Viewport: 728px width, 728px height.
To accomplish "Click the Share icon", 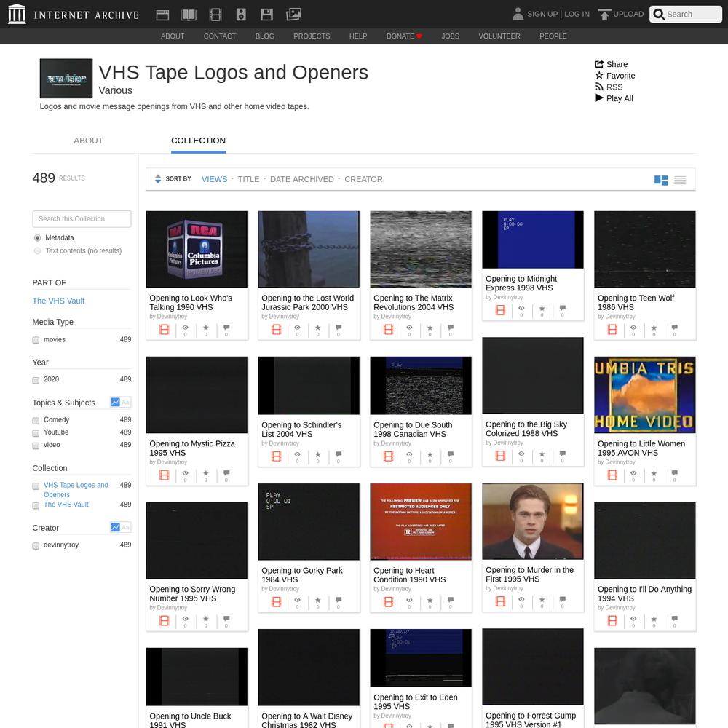I will tap(599, 64).
